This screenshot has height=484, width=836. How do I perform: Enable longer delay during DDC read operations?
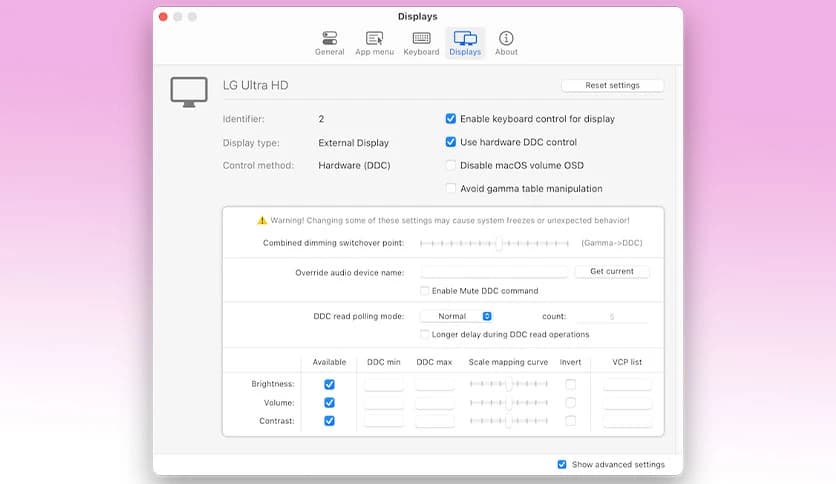point(425,335)
